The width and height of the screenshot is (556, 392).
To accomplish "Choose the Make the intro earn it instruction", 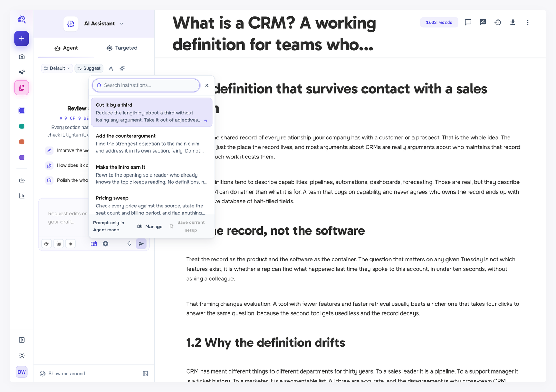I will click(152, 174).
